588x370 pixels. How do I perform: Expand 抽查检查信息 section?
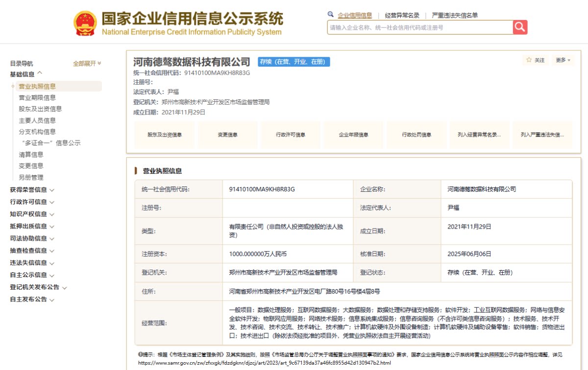pyautogui.click(x=32, y=251)
